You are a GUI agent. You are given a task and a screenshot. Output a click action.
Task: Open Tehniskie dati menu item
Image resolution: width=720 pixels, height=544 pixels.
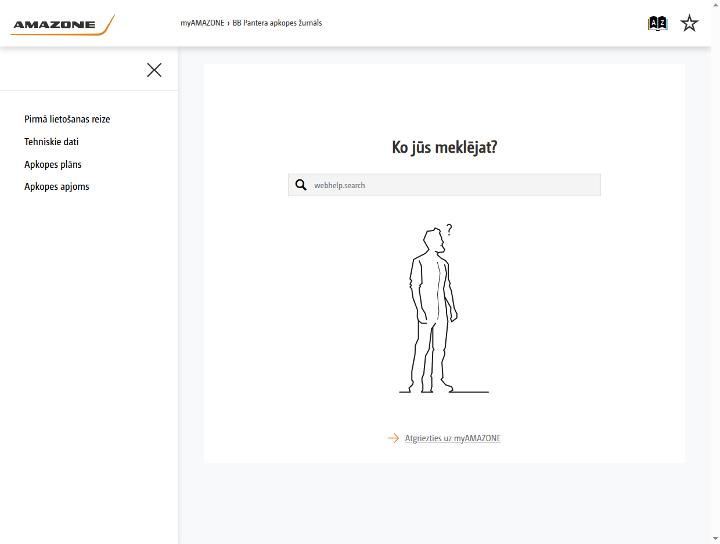point(51,141)
